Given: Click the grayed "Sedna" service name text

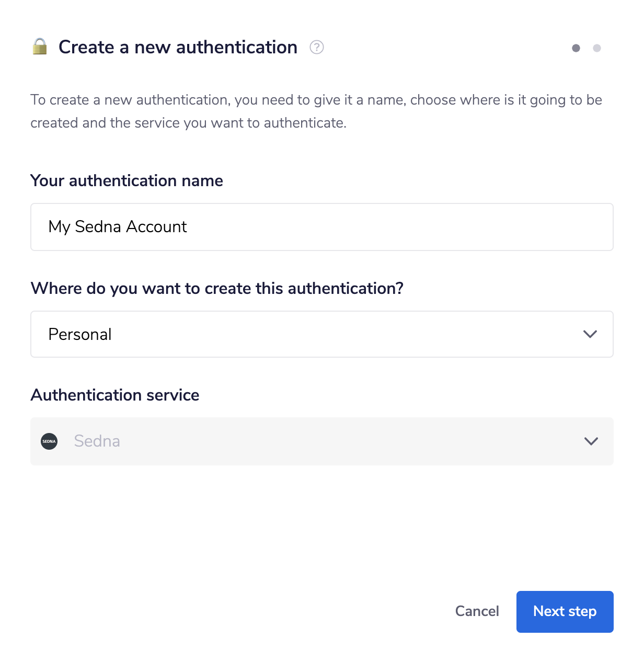Looking at the screenshot, I should pos(97,441).
